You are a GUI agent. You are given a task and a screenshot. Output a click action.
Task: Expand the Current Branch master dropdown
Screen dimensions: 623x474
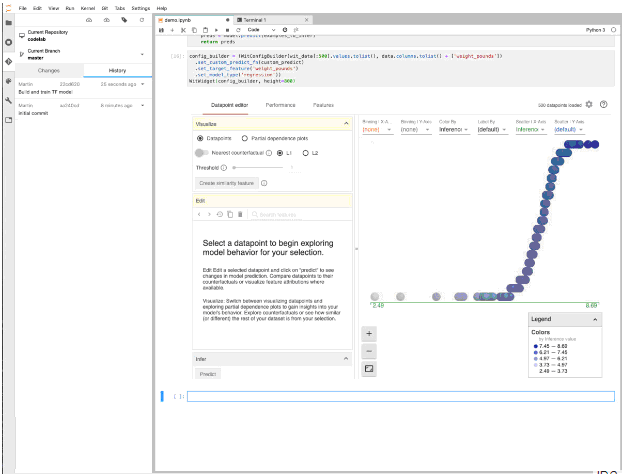click(x=142, y=54)
